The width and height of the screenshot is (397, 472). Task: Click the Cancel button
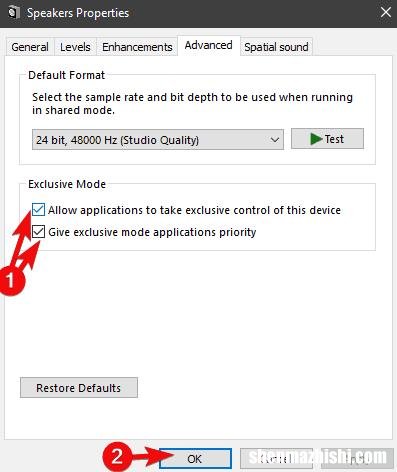[276, 459]
